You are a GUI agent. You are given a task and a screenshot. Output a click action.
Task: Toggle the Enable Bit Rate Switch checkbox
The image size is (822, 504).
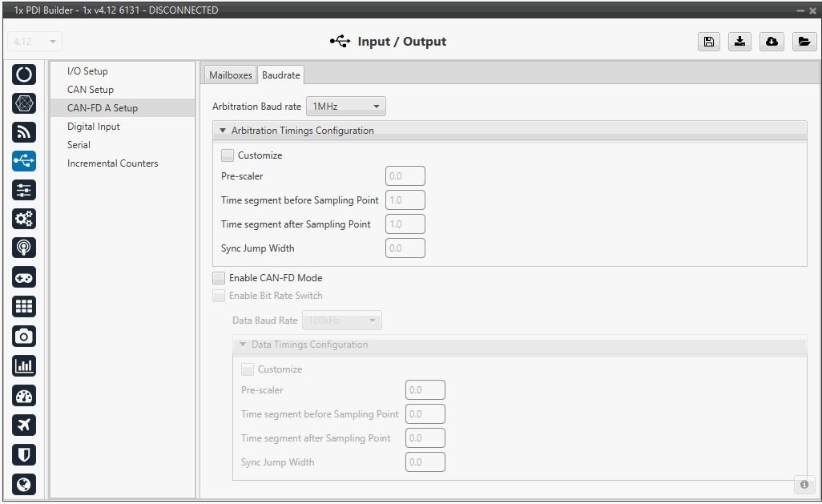point(219,296)
